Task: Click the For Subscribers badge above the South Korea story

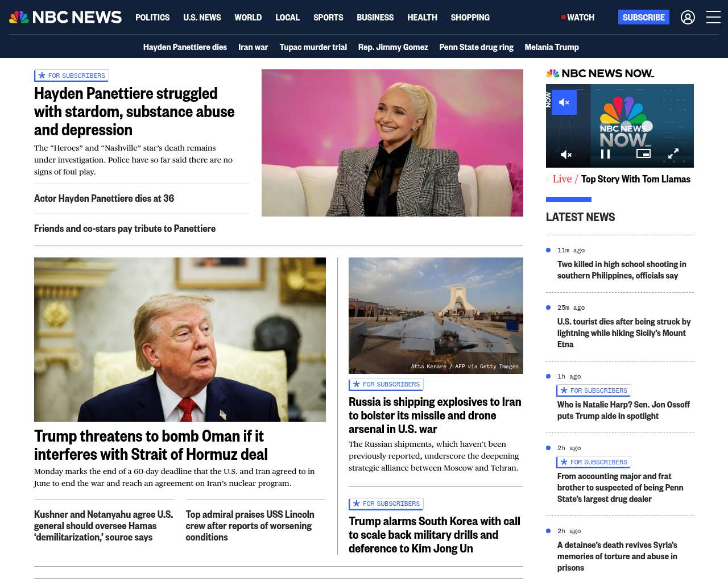Action: (386, 504)
